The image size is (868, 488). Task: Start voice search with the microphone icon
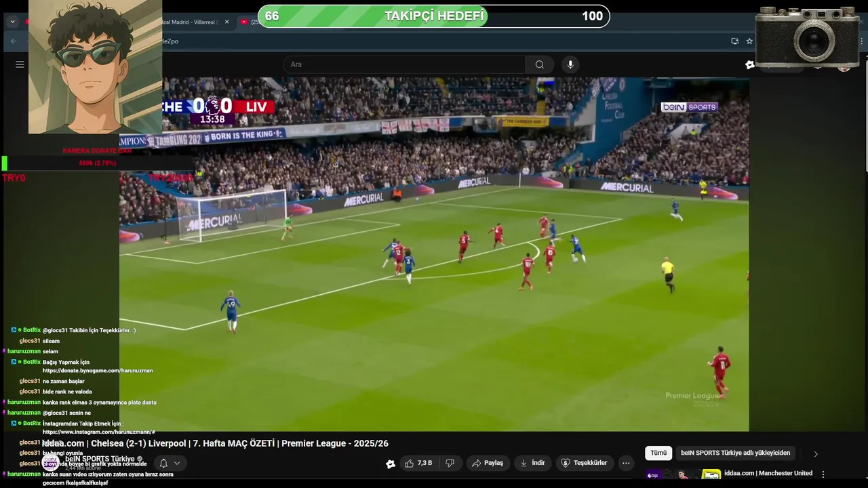pos(570,64)
